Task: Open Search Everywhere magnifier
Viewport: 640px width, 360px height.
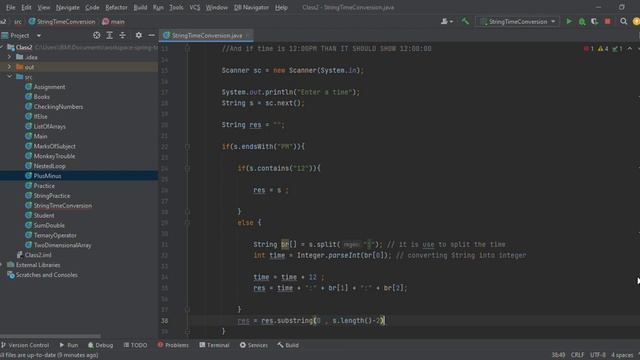Action: pos(624,21)
